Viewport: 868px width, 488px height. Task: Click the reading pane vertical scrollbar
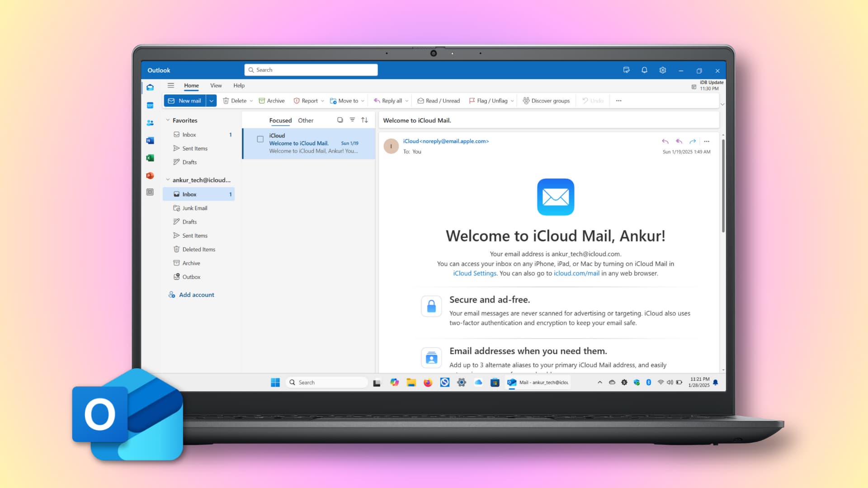click(723, 185)
